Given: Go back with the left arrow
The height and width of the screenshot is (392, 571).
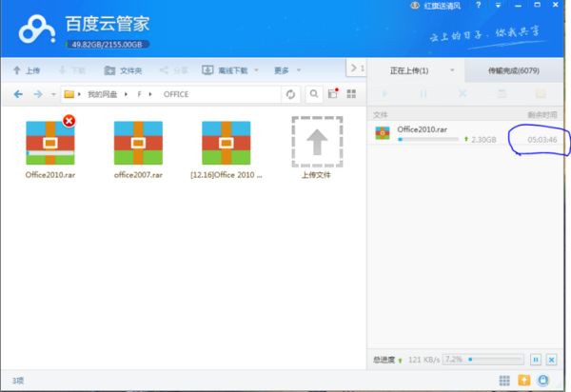Looking at the screenshot, I should [18, 94].
